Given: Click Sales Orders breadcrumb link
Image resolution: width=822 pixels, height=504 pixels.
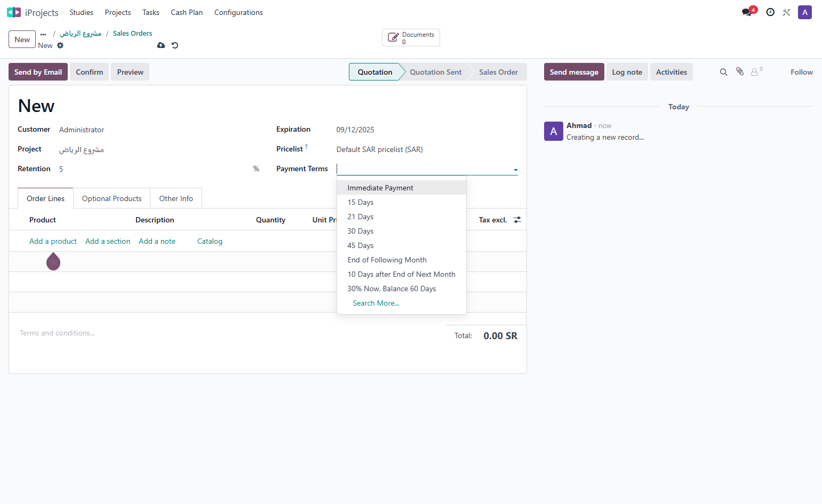Looking at the screenshot, I should pyautogui.click(x=132, y=33).
